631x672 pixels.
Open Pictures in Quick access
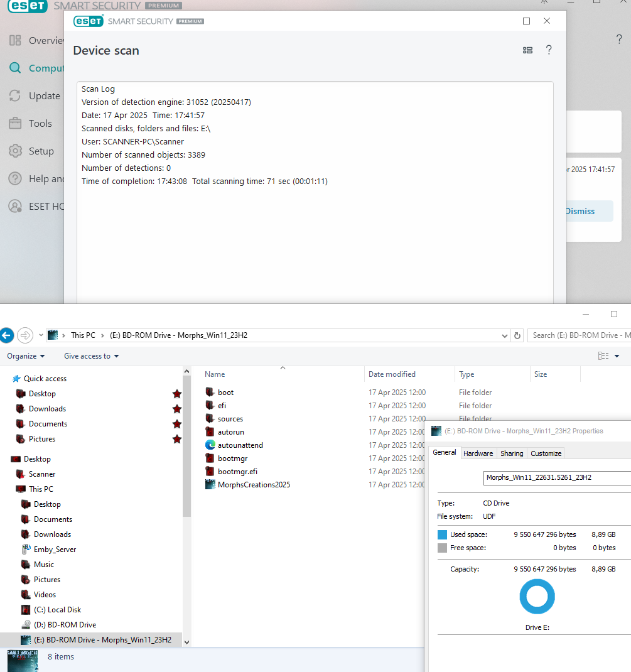(x=41, y=439)
